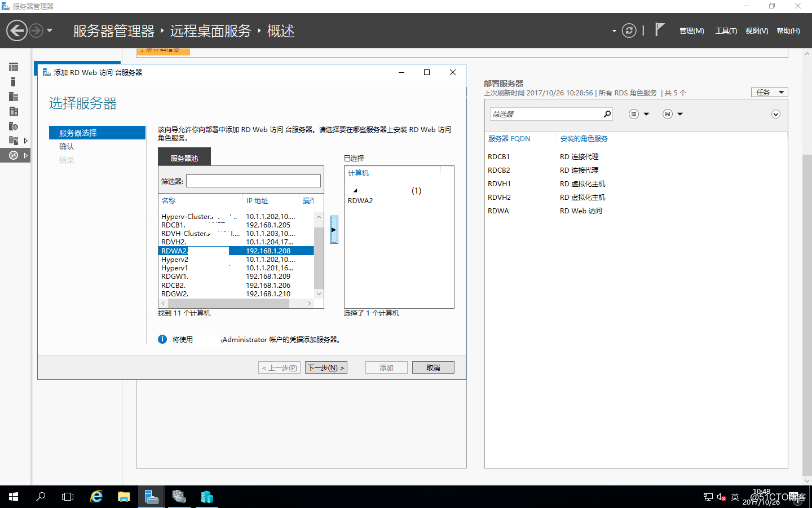Image resolution: width=812 pixels, height=508 pixels.
Task: Select RDCB1. row in server pool list
Action: (x=236, y=225)
